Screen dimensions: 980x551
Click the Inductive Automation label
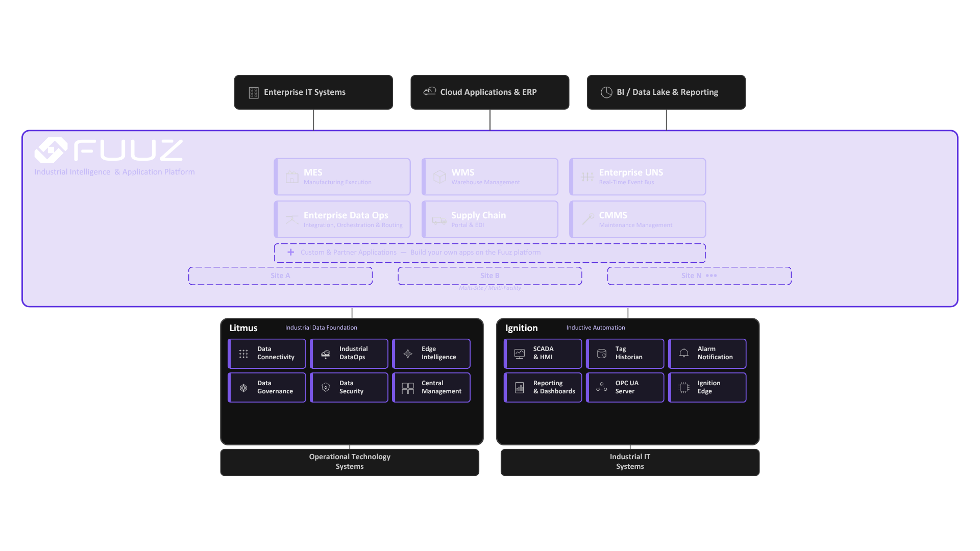[x=595, y=328]
